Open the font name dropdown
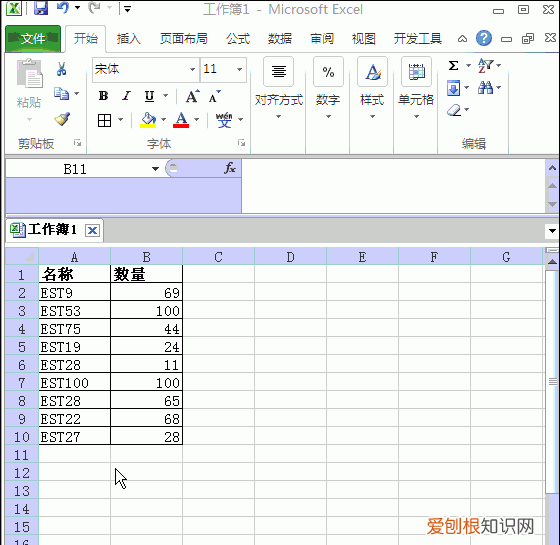Image resolution: width=560 pixels, height=545 pixels. pyautogui.click(x=192, y=69)
